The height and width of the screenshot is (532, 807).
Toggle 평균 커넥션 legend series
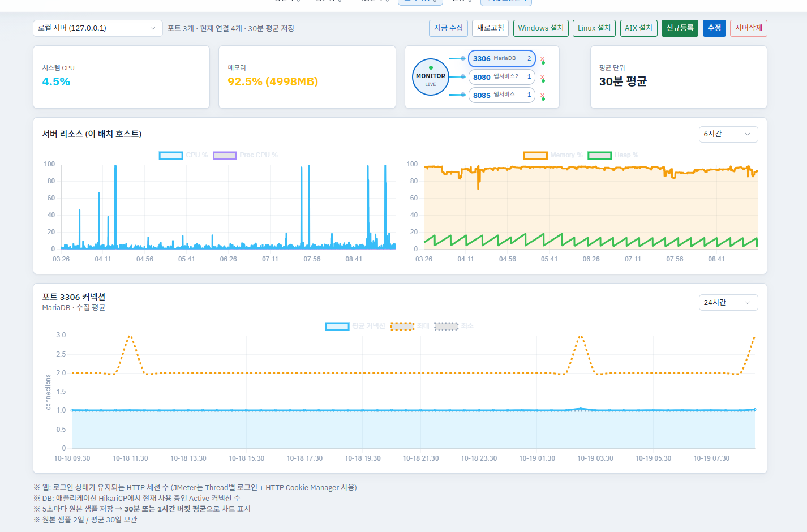tap(355, 326)
